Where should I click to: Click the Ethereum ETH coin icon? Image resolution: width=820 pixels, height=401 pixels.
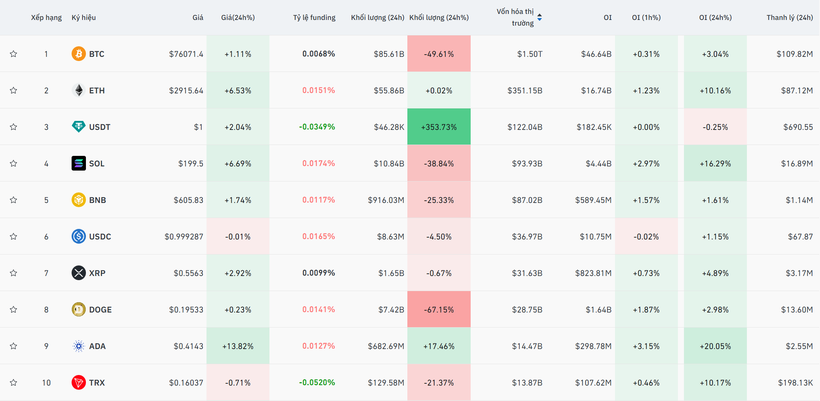pyautogui.click(x=78, y=90)
